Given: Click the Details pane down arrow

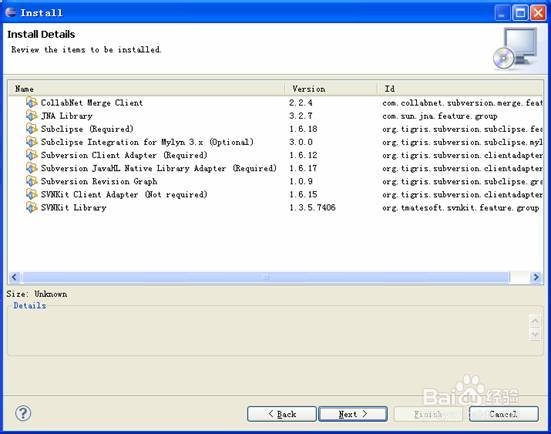Looking at the screenshot, I should [x=535, y=334].
